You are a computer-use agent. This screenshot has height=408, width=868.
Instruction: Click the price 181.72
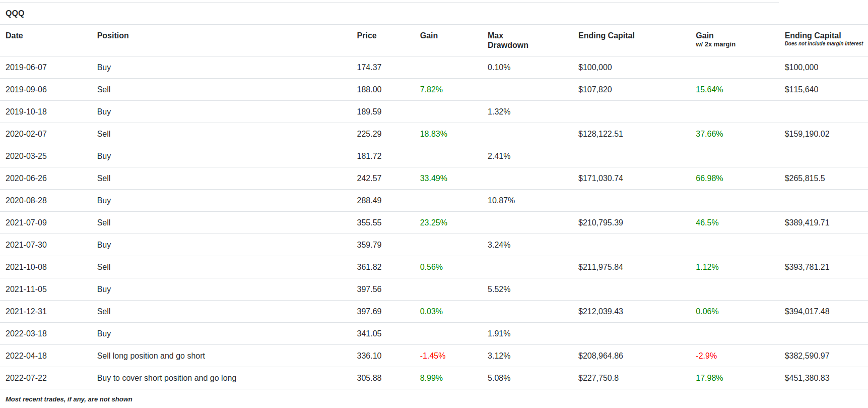(369, 156)
